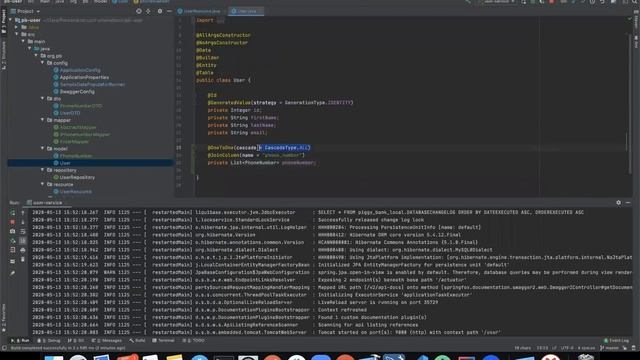This screenshot has height=360, width=640.
Task: Collapse the repository package
Action: pyautogui.click(x=42, y=170)
